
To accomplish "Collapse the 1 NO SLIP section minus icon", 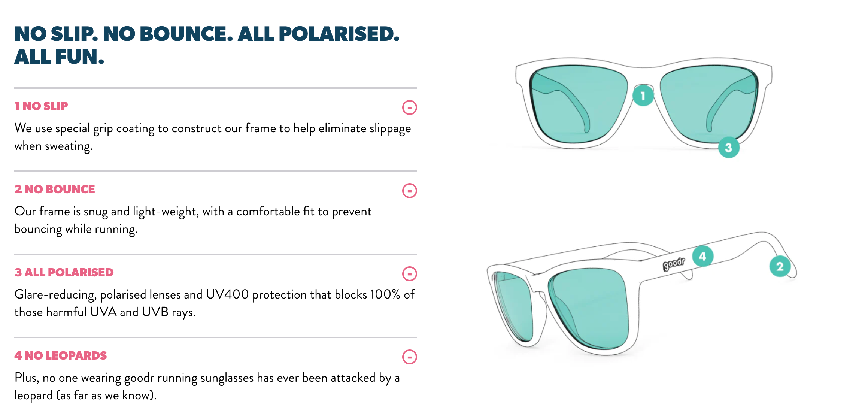I will [x=409, y=107].
